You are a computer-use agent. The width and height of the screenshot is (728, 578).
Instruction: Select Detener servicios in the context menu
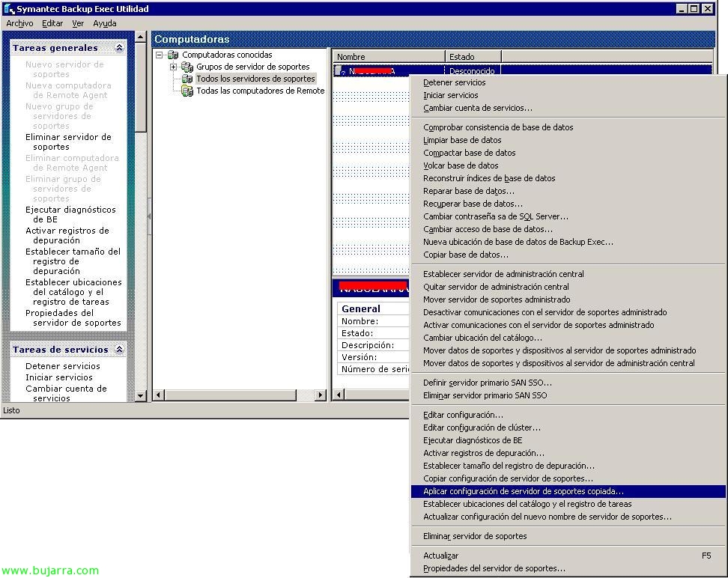click(568, 82)
